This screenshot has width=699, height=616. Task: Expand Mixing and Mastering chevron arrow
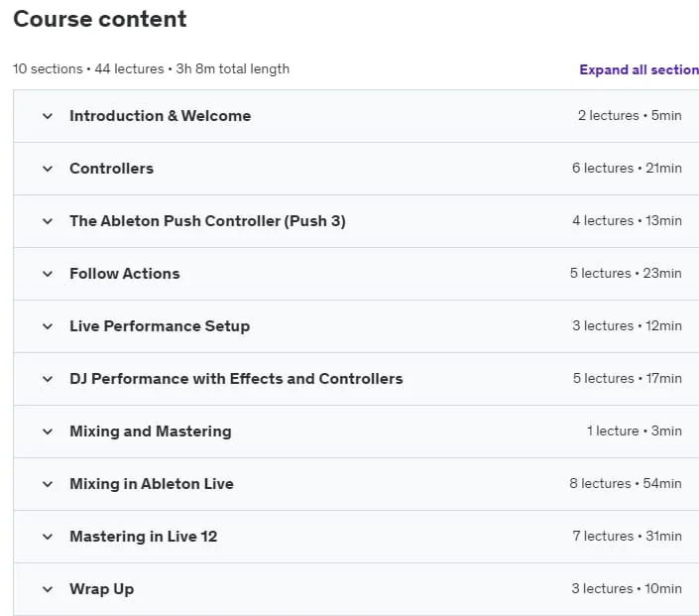point(48,431)
